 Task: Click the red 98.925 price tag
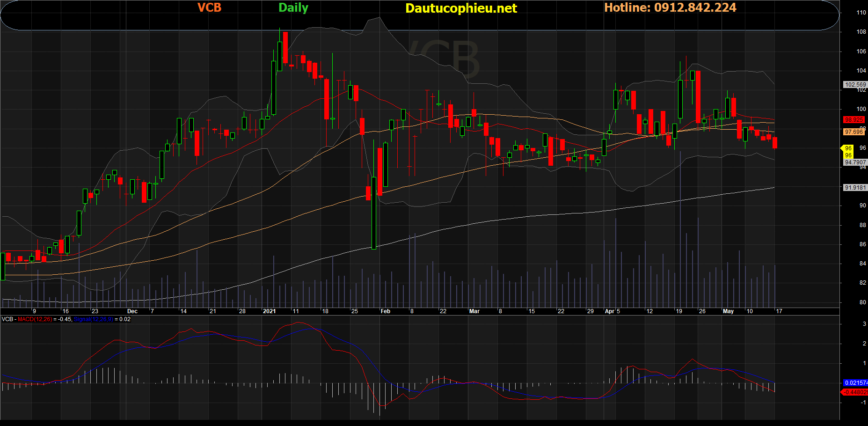[854, 120]
